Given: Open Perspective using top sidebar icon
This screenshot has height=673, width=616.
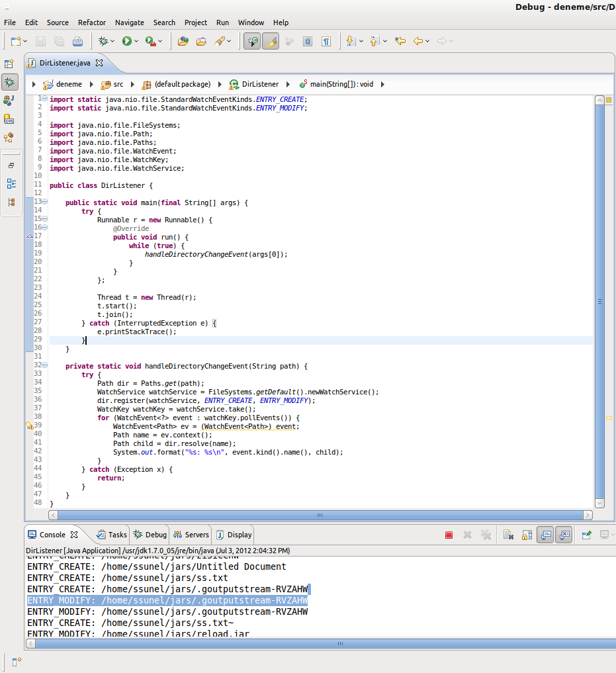Looking at the screenshot, I should 9,64.
